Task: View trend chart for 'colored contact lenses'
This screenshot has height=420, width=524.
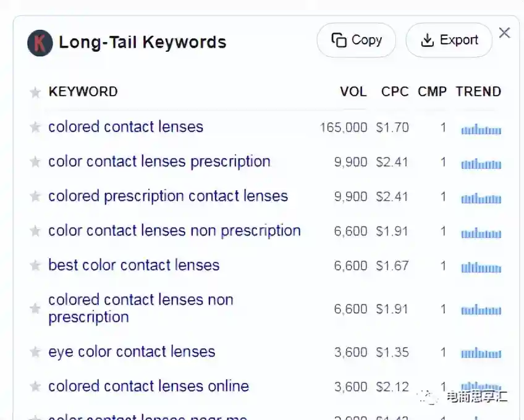Action: (481, 129)
